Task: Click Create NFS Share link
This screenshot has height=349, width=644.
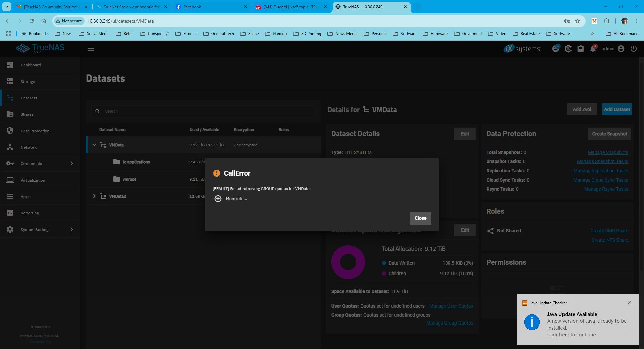Action: (x=610, y=240)
